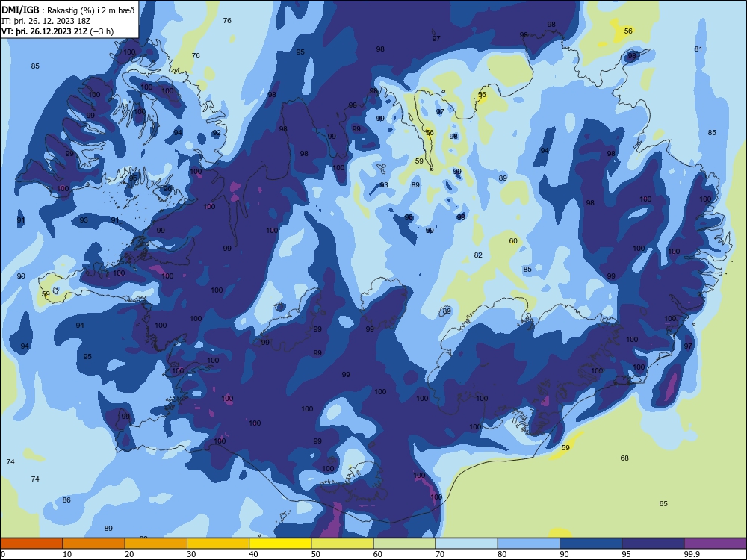This screenshot has width=747, height=560.
Task: Select the bright yellow 40–50 legend swatch
Action: click(x=280, y=544)
